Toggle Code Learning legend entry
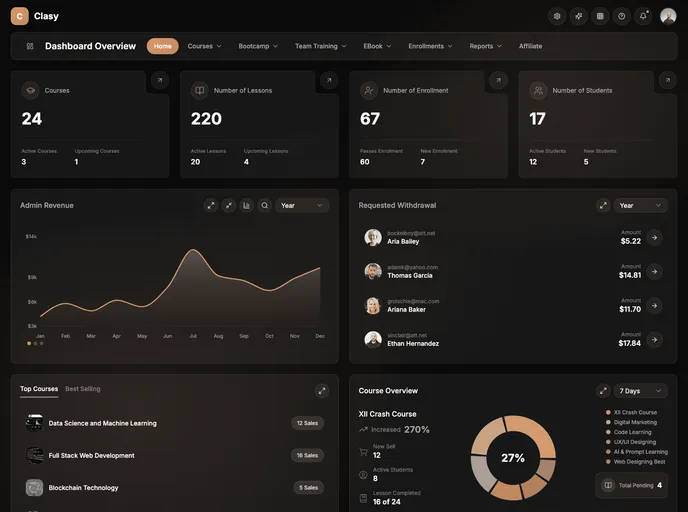688x512 pixels. 629,432
